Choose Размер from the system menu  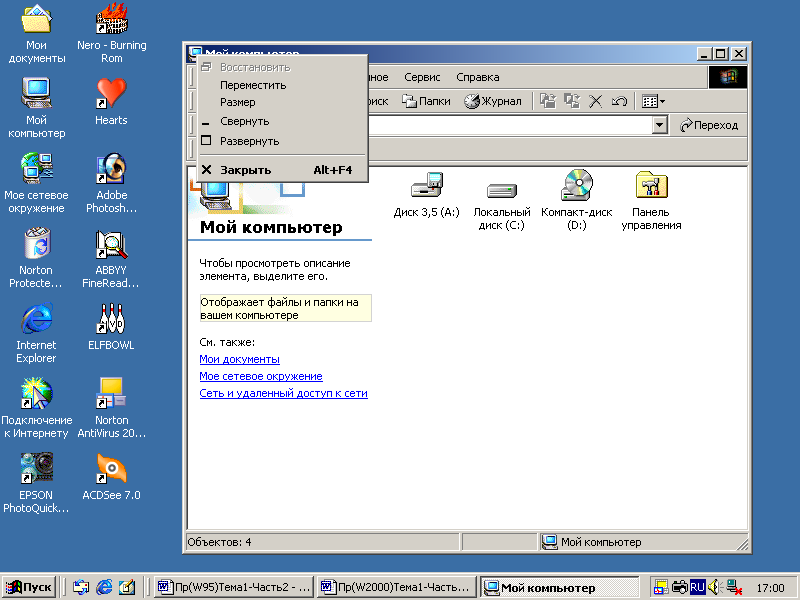click(x=282, y=102)
